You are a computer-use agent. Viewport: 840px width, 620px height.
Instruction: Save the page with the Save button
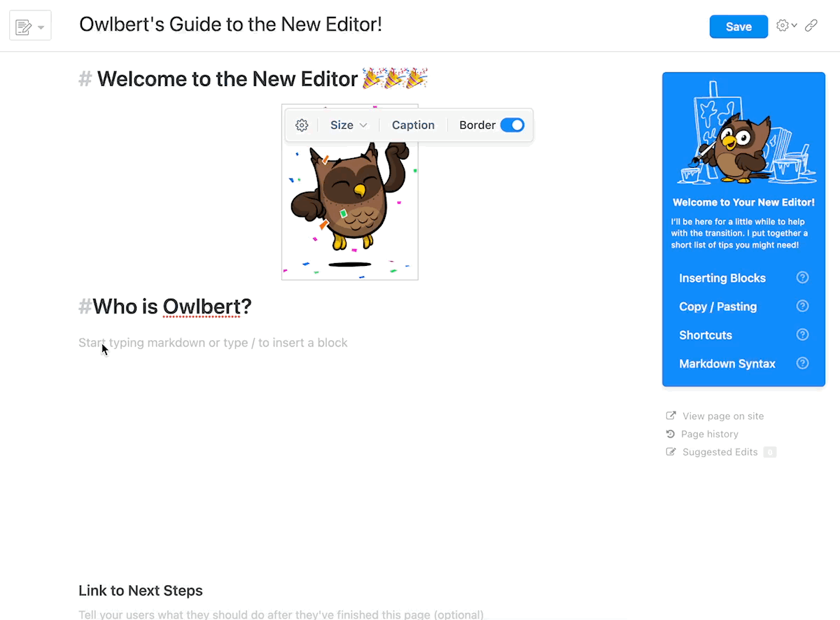pyautogui.click(x=738, y=27)
